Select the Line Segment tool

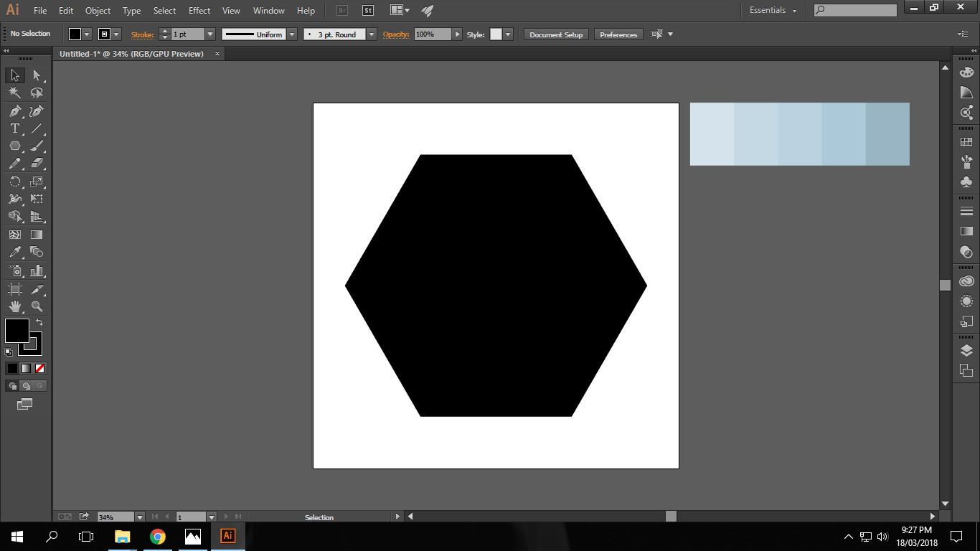tap(37, 128)
